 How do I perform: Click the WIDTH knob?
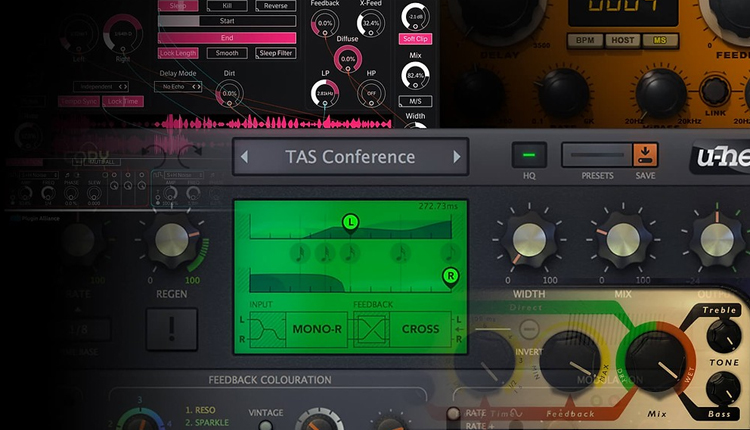click(x=529, y=240)
